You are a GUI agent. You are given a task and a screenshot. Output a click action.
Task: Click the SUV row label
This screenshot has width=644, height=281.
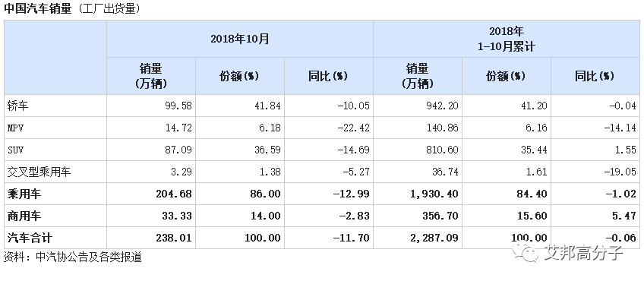(x=16, y=150)
